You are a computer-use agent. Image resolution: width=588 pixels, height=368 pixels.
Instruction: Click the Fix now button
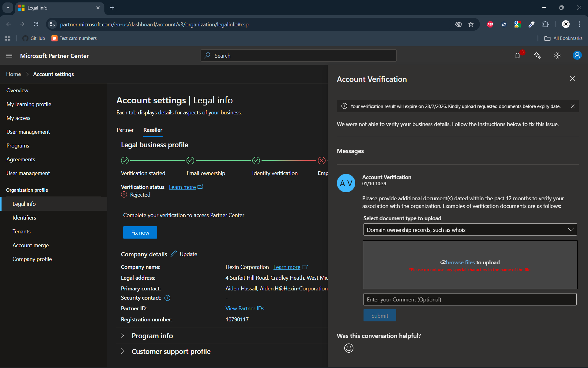coord(140,232)
